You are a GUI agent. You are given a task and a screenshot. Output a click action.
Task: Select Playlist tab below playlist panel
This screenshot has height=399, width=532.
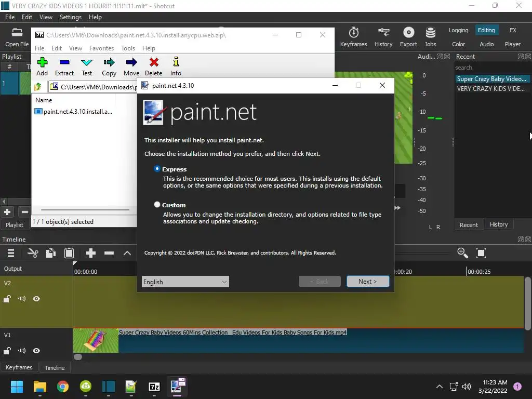pyautogui.click(x=14, y=225)
